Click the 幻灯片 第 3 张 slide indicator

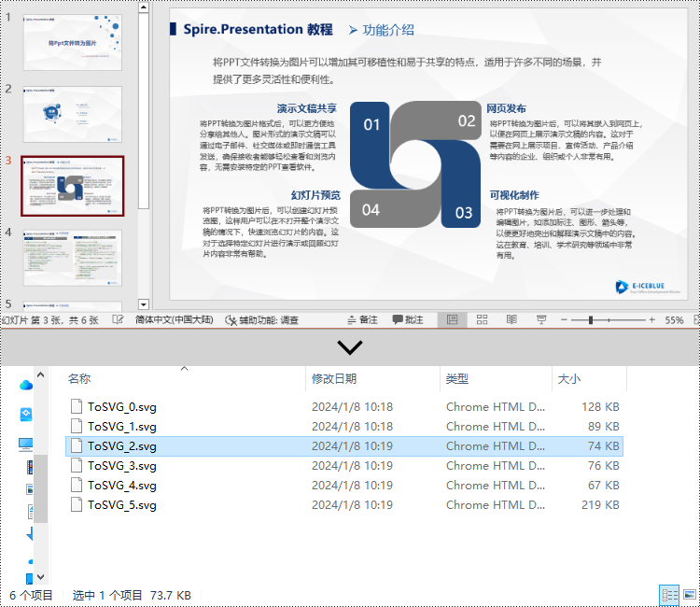tap(50, 320)
